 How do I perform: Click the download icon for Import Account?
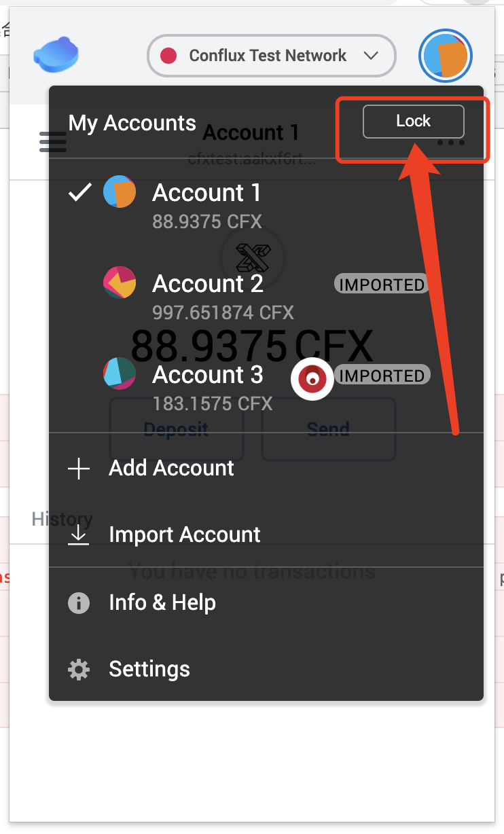point(78,534)
